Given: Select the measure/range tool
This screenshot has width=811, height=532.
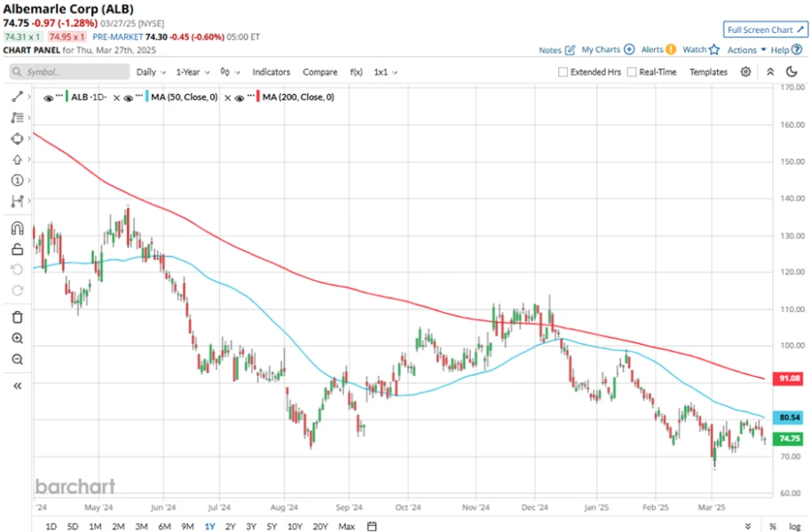Looking at the screenshot, I should pyautogui.click(x=17, y=200).
